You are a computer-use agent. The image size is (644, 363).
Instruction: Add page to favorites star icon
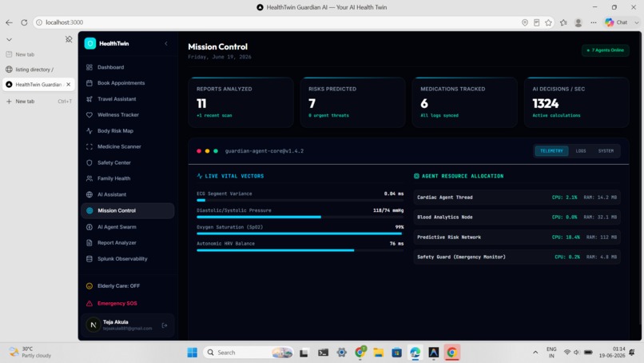pos(548,22)
